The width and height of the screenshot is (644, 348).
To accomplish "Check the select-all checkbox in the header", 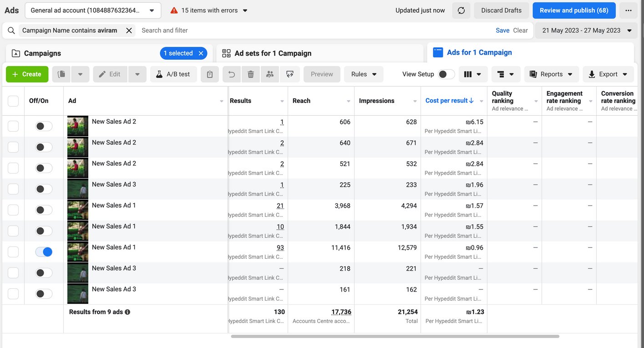I will pyautogui.click(x=13, y=101).
